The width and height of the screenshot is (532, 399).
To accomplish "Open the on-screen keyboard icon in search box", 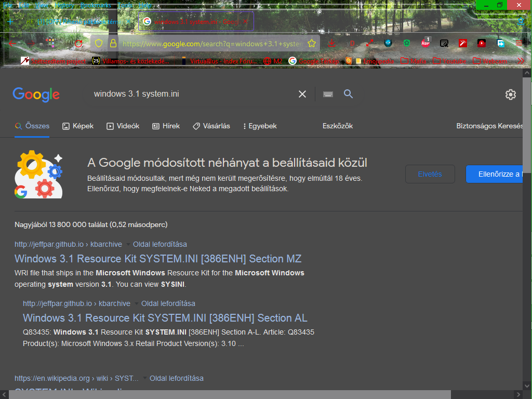I will tap(328, 95).
